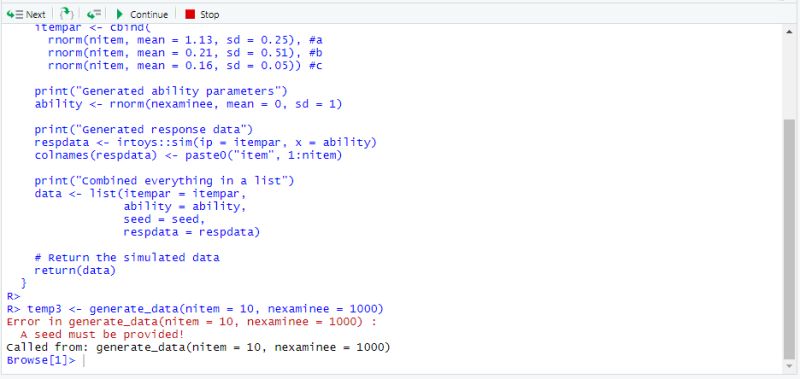The width and height of the screenshot is (800, 379).
Task: Click the console scroll down arrow
Action: 789,366
